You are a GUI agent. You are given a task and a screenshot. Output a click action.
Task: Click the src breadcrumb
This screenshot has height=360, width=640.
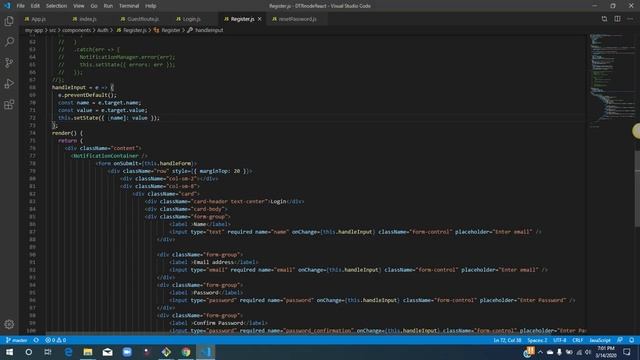pos(53,30)
